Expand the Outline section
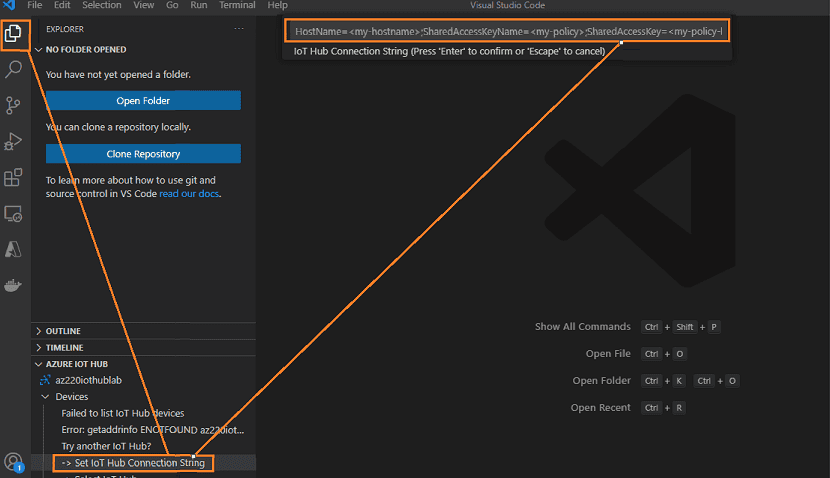Screen dimensions: 830x478 pyautogui.click(x=143, y=331)
